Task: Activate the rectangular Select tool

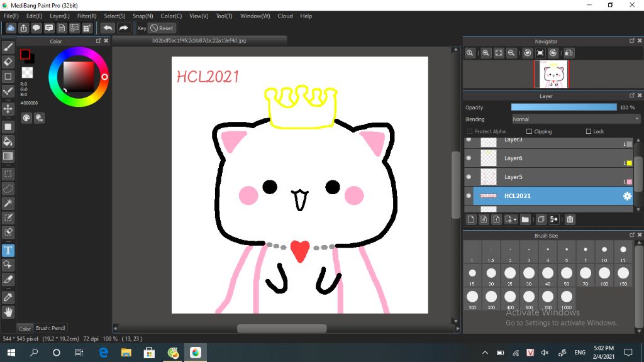Action: point(8,174)
